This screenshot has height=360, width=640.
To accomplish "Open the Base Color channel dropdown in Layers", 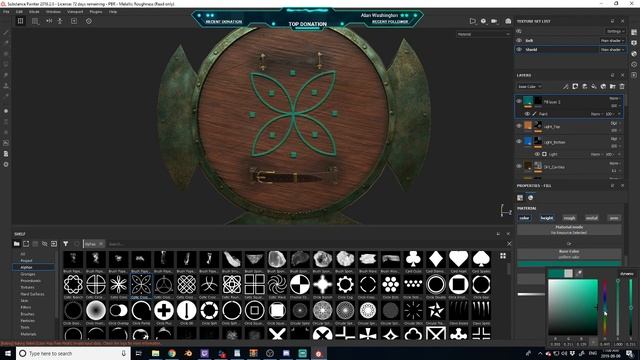I will [x=530, y=87].
